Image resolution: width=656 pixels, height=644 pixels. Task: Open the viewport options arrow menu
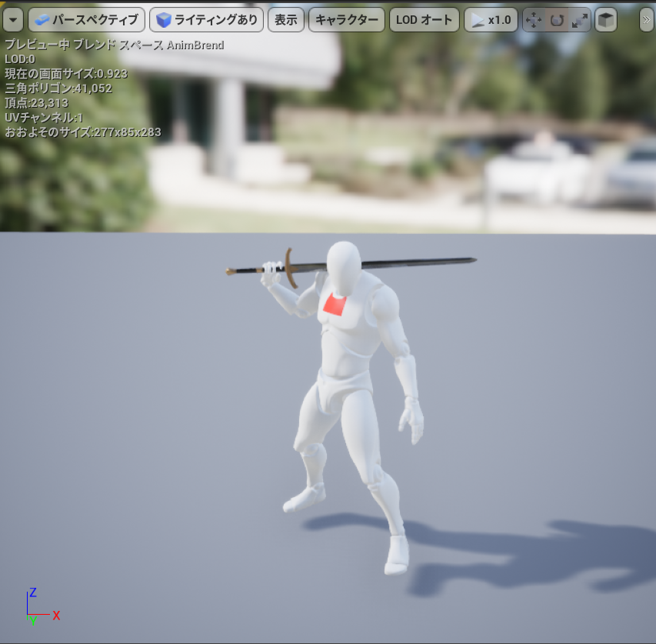pos(13,19)
